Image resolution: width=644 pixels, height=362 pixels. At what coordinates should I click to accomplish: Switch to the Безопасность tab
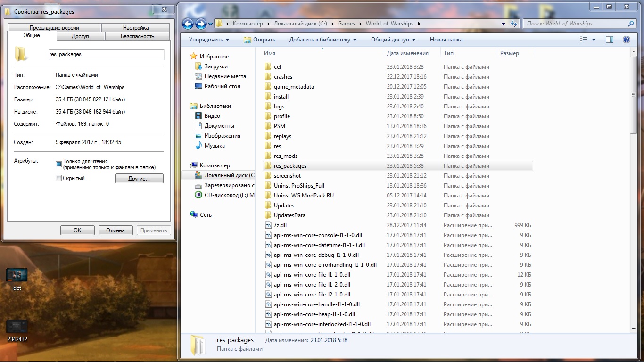tap(138, 36)
